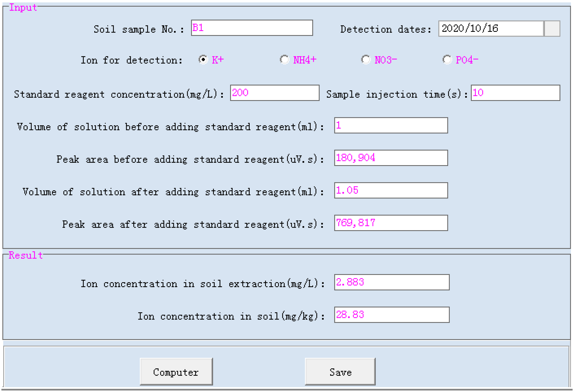Choose NO3- for ion detection

click(366, 59)
